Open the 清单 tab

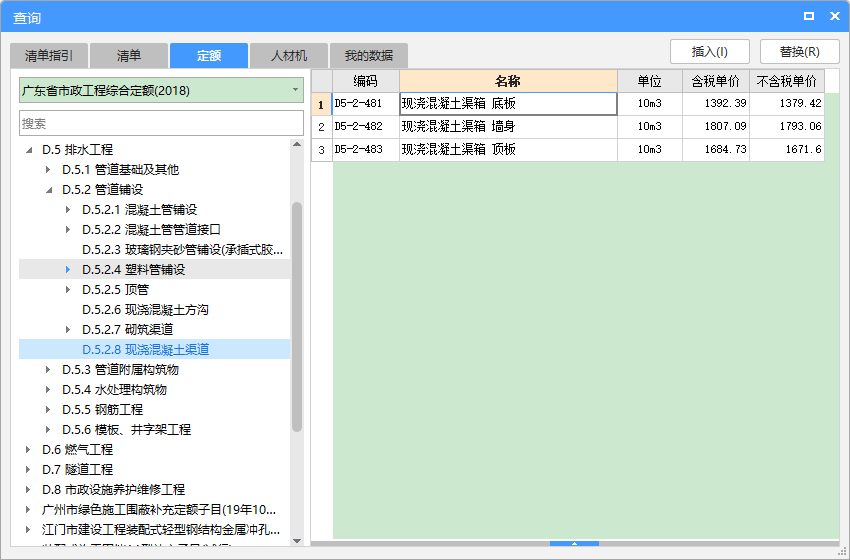pyautogui.click(x=129, y=55)
